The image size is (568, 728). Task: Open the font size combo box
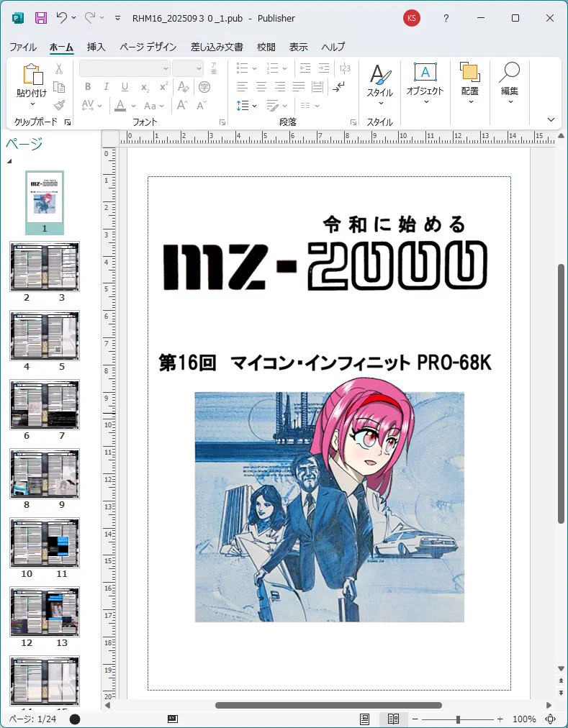pos(188,69)
